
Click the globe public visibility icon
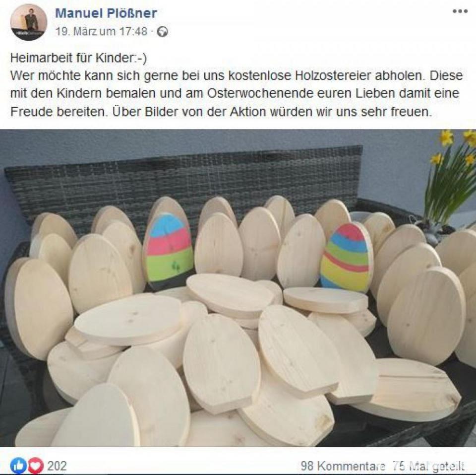coord(162,32)
